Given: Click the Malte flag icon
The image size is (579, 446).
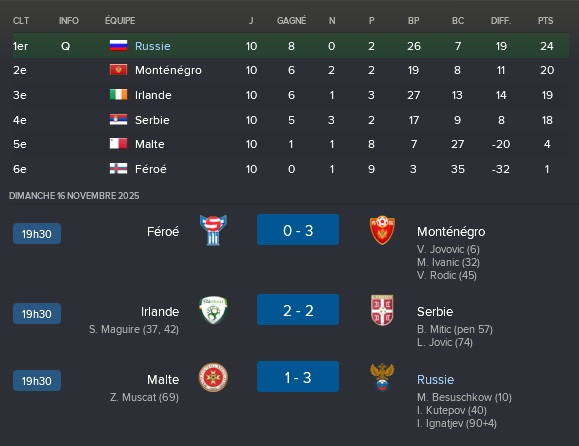Looking at the screenshot, I should pos(119,144).
